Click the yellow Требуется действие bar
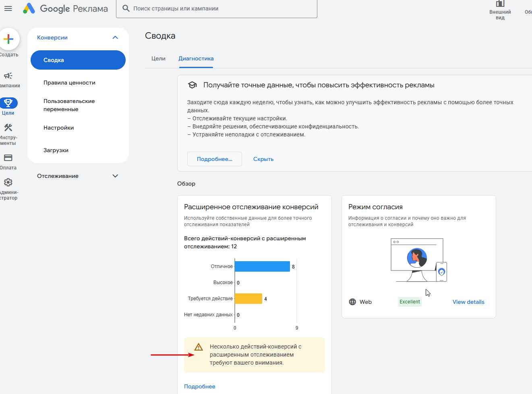This screenshot has height=394, width=532. [x=248, y=299]
